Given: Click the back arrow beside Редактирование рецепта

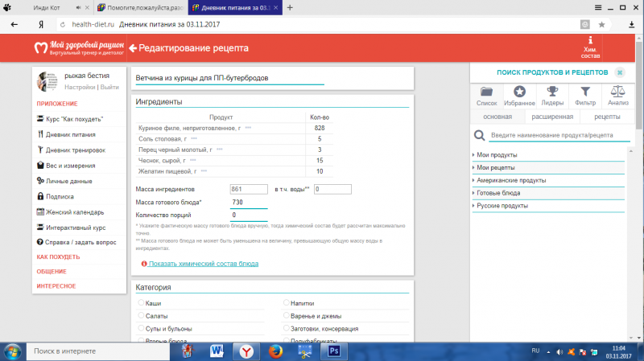Looking at the screenshot, I should [134, 48].
